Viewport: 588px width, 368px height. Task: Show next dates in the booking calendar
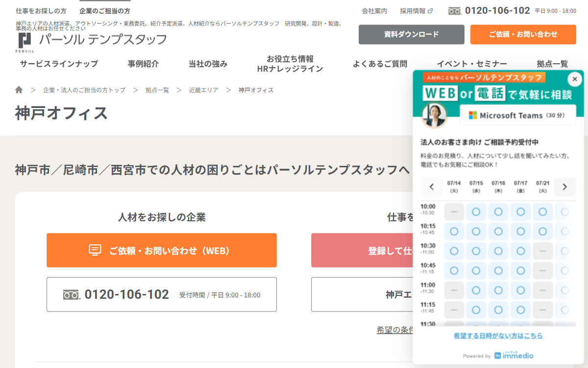pyautogui.click(x=564, y=187)
